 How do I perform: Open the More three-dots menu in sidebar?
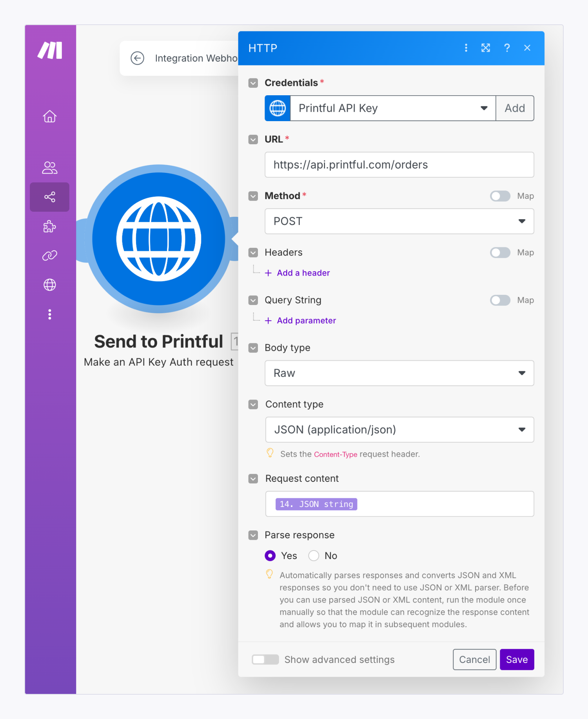click(x=50, y=314)
